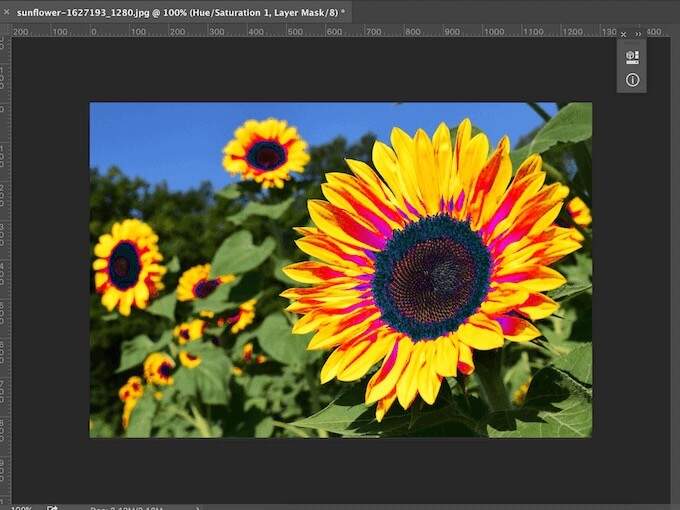Image resolution: width=680 pixels, height=510 pixels.
Task: Open the panel icon above the Info icon
Action: click(632, 58)
